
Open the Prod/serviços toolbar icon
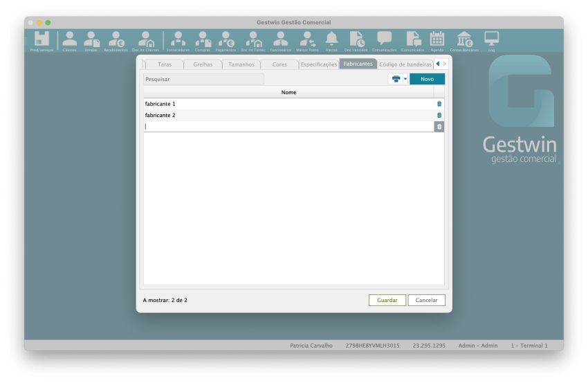(42, 40)
